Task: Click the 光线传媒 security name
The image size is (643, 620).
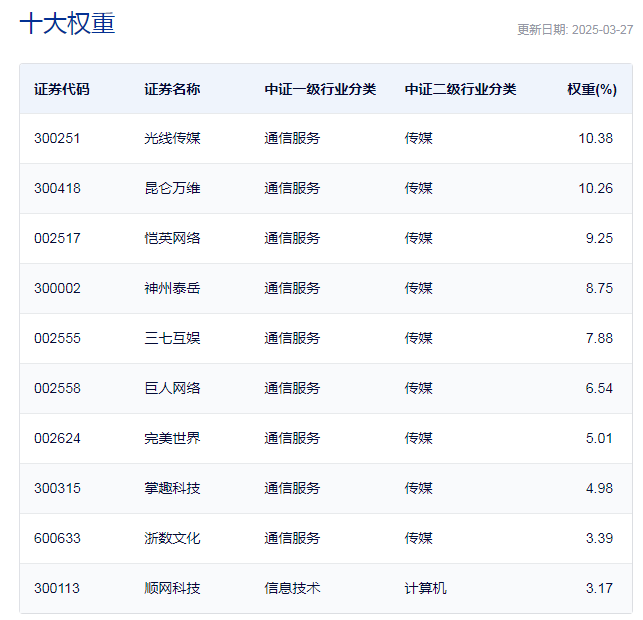Action: click(x=172, y=138)
